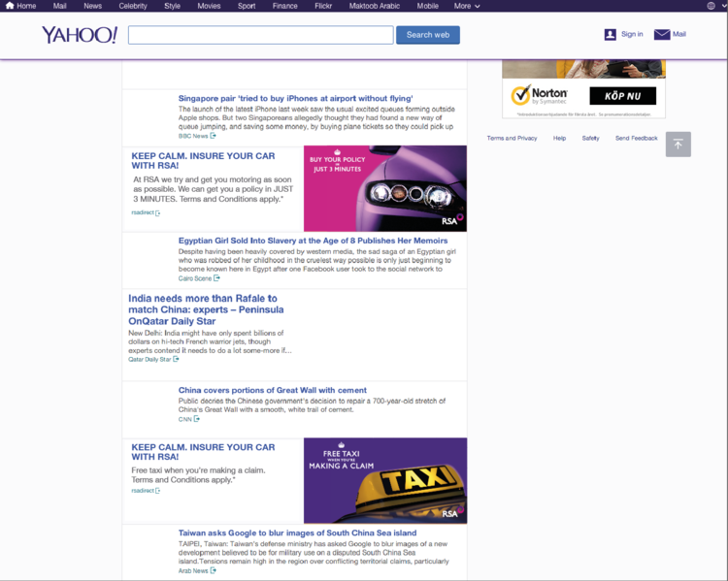Expand the More dropdown in navigation

[x=467, y=6]
